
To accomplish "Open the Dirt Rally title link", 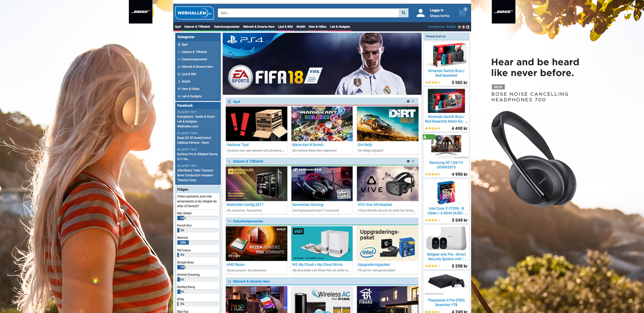I will [x=365, y=145].
